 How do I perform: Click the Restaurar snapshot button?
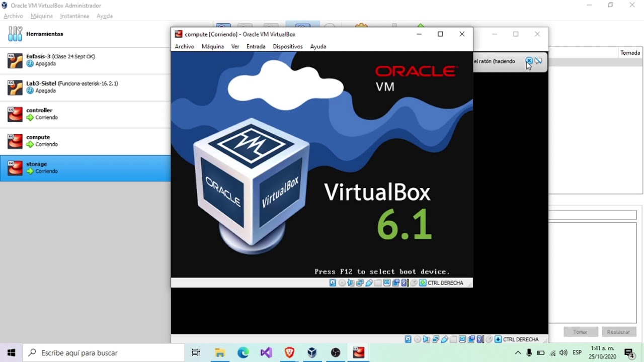[618, 332]
